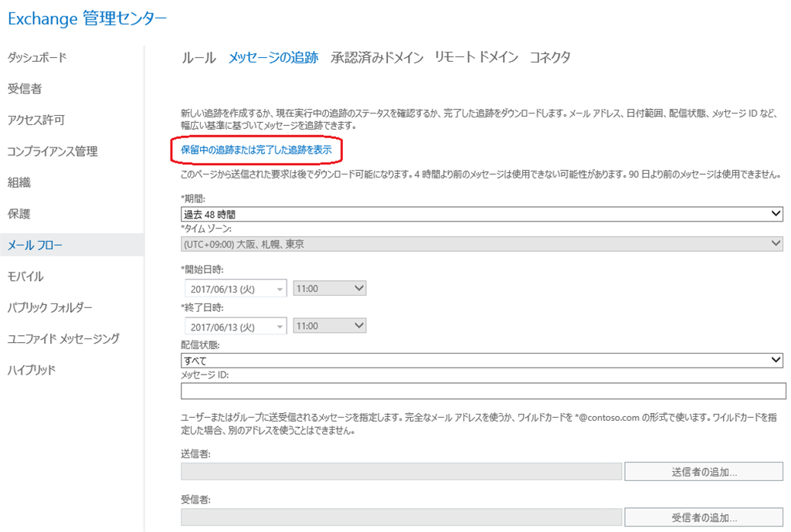Select メール フロー in sidebar

click(72, 245)
